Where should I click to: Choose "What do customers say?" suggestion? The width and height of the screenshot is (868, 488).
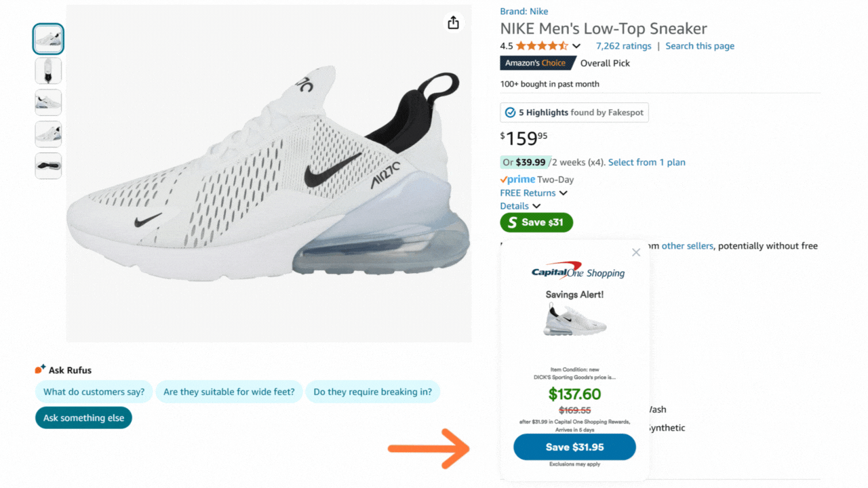point(94,392)
